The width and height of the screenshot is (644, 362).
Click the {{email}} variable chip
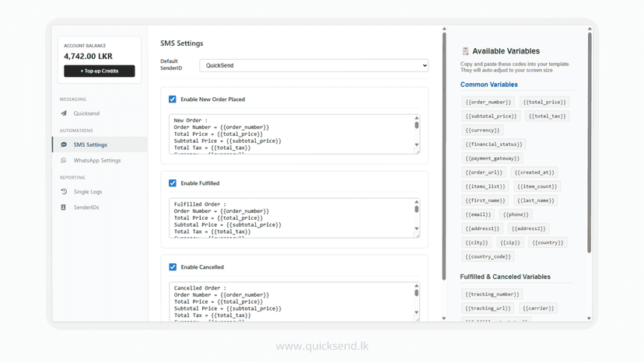coord(478,214)
